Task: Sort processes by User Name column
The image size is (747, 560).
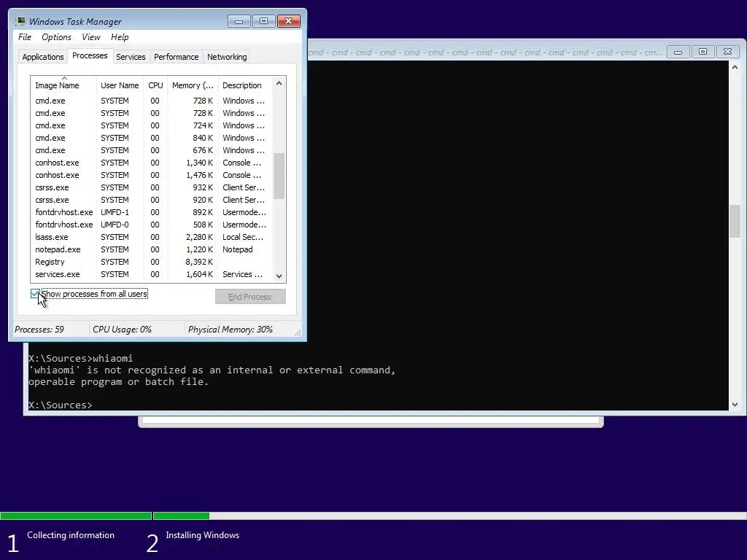Action: (x=120, y=85)
